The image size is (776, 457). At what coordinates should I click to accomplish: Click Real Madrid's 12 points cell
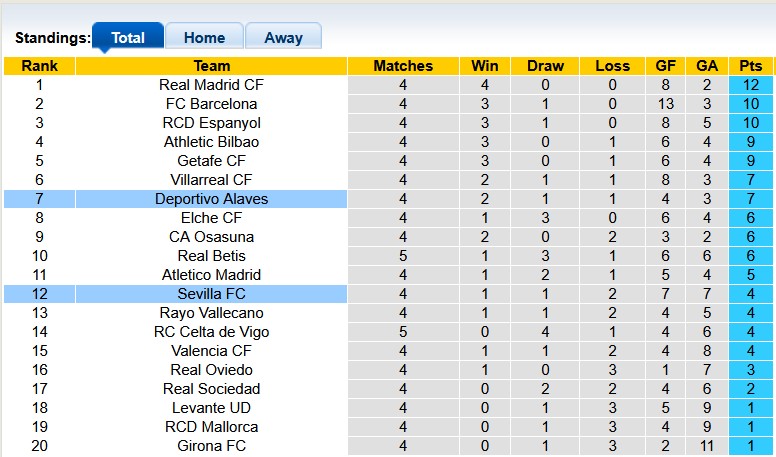click(x=750, y=85)
